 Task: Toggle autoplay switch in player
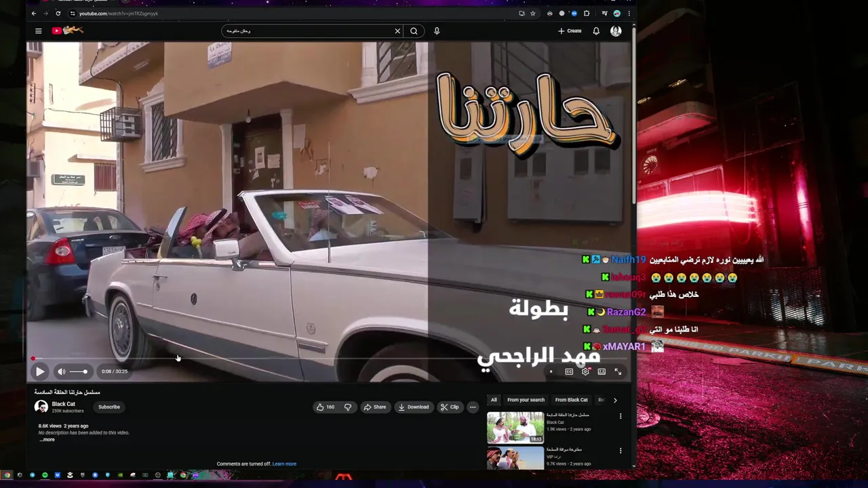[x=551, y=371]
